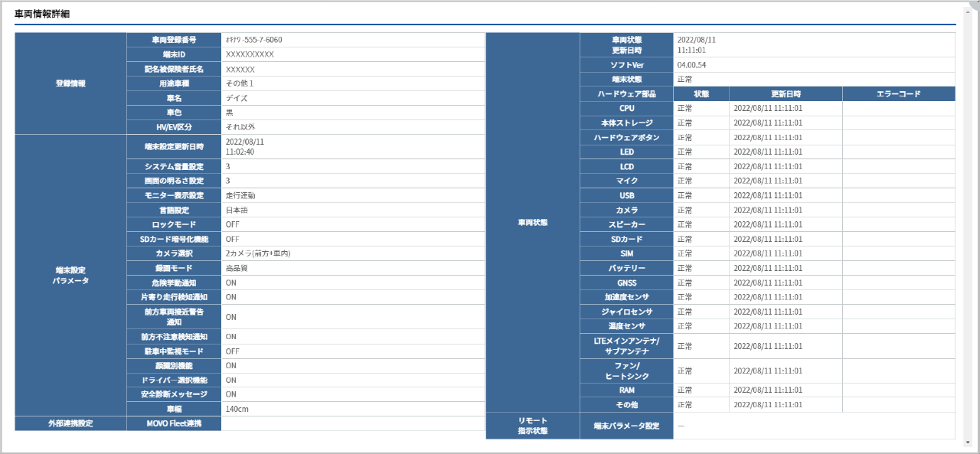Click the 更新日時 column header
The height and width of the screenshot is (454, 980).
point(785,94)
